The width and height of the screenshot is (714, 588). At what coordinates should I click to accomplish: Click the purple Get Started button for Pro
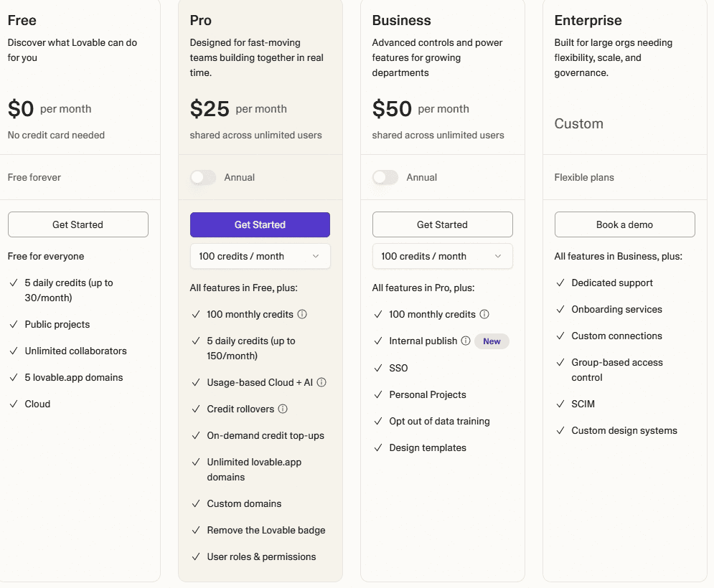[x=260, y=224]
